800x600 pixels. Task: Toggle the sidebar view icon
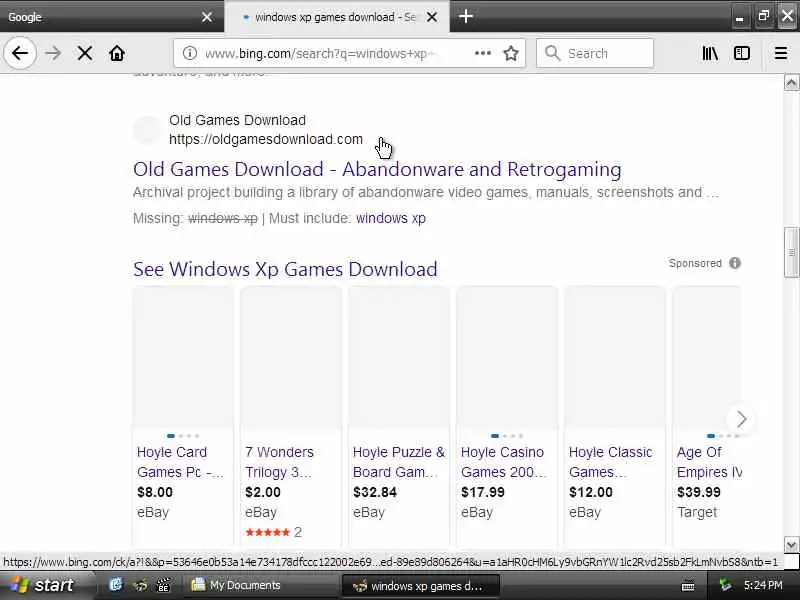[x=742, y=53]
